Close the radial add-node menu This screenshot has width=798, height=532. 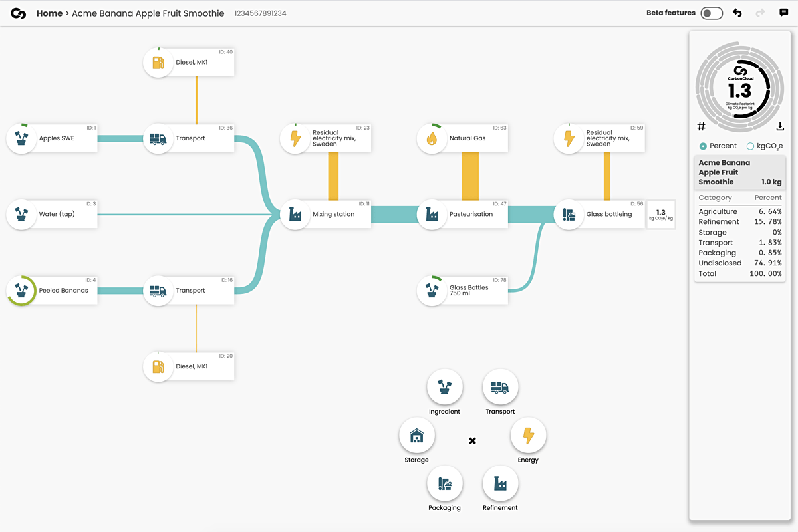tap(472, 440)
